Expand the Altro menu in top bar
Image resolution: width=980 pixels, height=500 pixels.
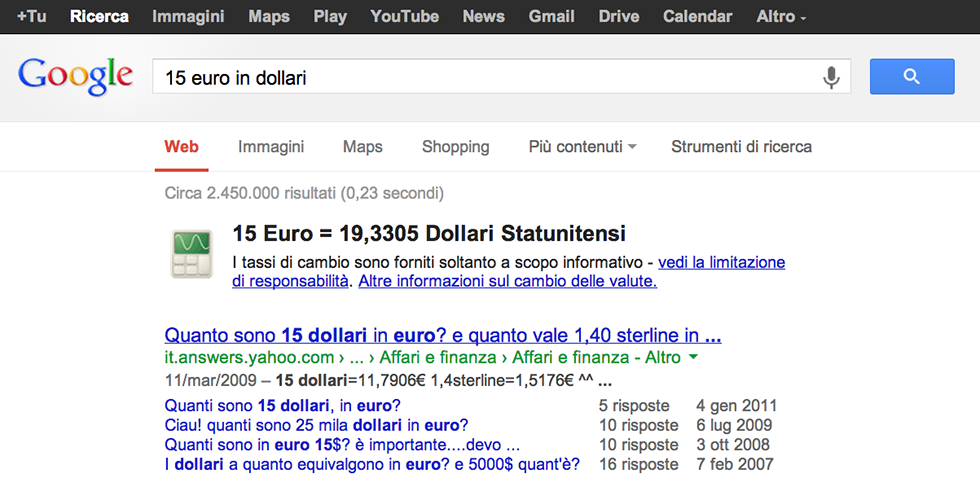(x=781, y=16)
